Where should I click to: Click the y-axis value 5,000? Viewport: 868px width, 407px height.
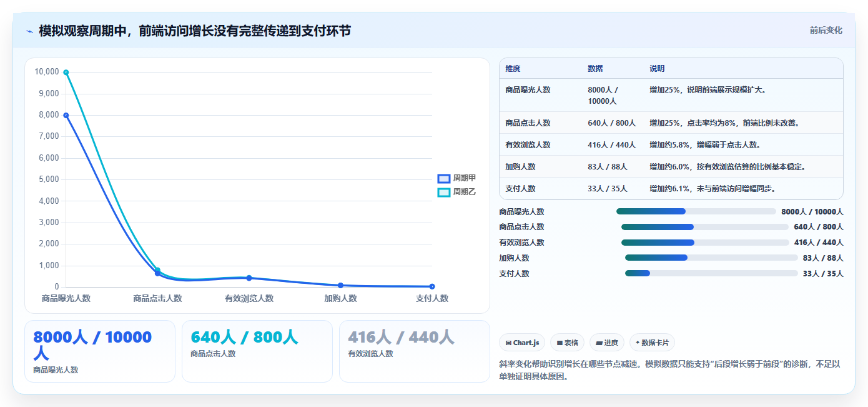pos(47,179)
